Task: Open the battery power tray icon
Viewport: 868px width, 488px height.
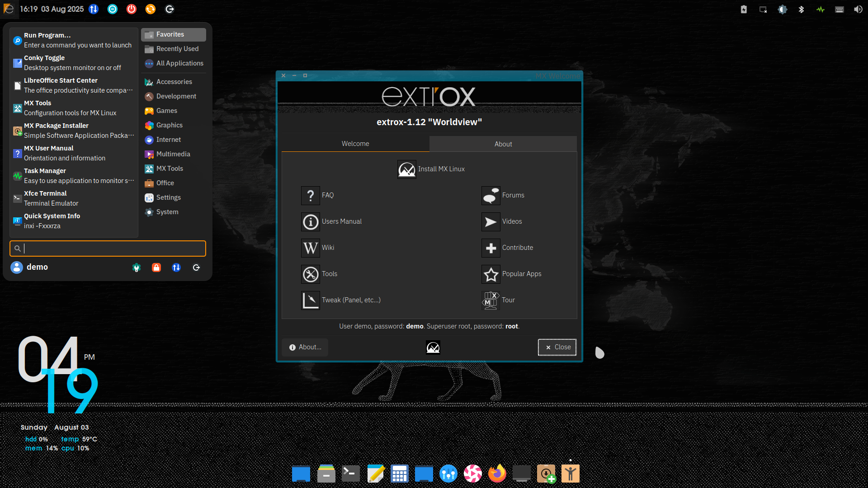Action: coord(744,9)
